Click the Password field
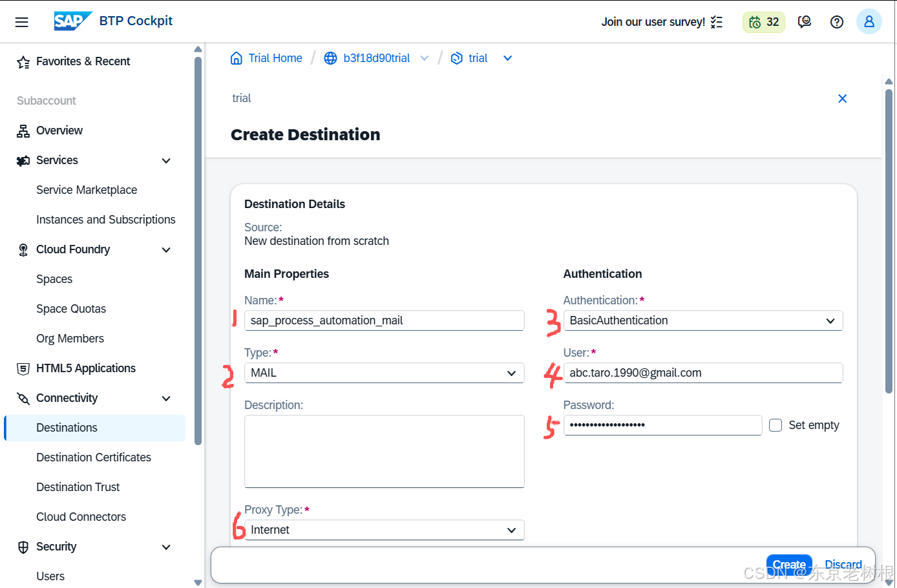Image resolution: width=897 pixels, height=588 pixels. [x=662, y=425]
